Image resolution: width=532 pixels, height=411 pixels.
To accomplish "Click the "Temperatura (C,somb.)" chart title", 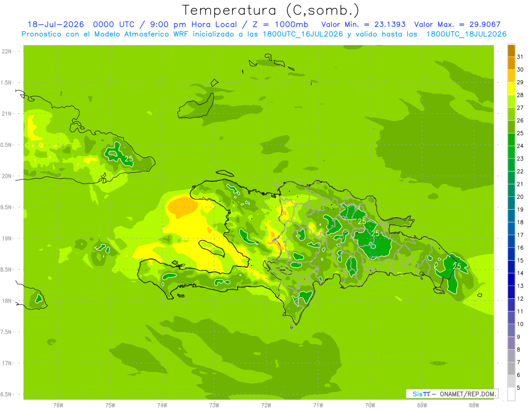I will pyautogui.click(x=270, y=10).
